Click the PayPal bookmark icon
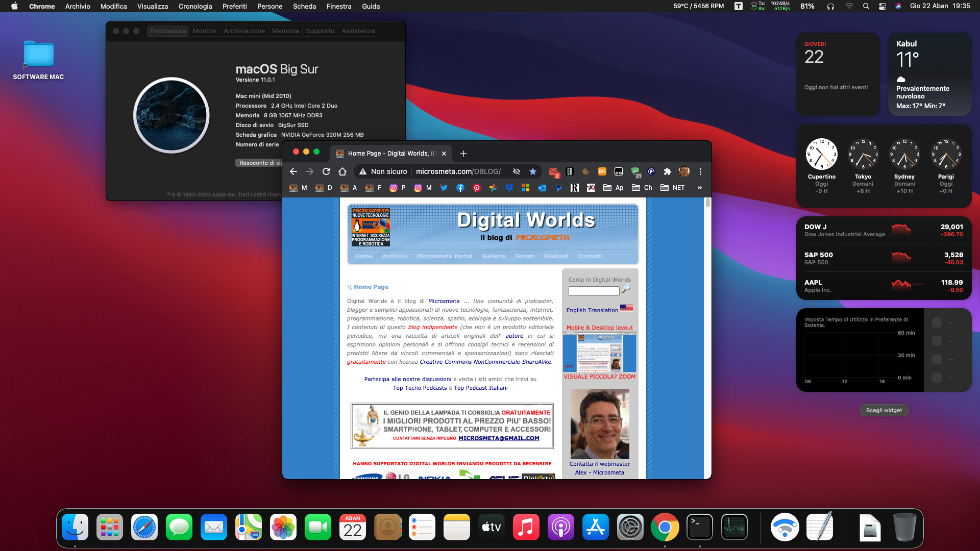 click(558, 188)
